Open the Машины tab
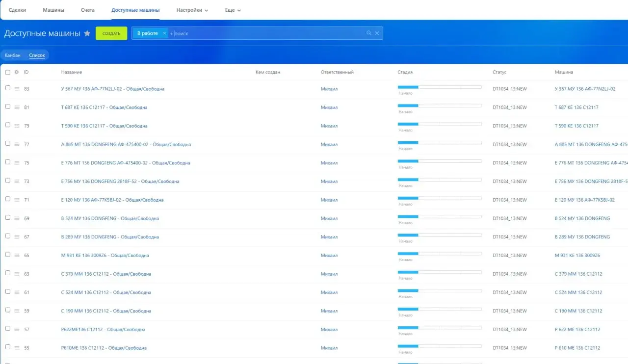 click(x=53, y=10)
